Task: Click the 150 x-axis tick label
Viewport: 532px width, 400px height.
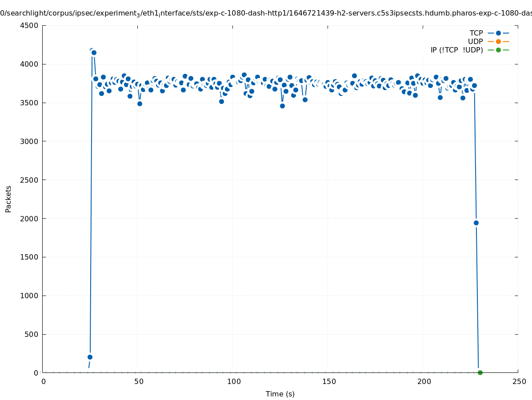Action: [328, 381]
